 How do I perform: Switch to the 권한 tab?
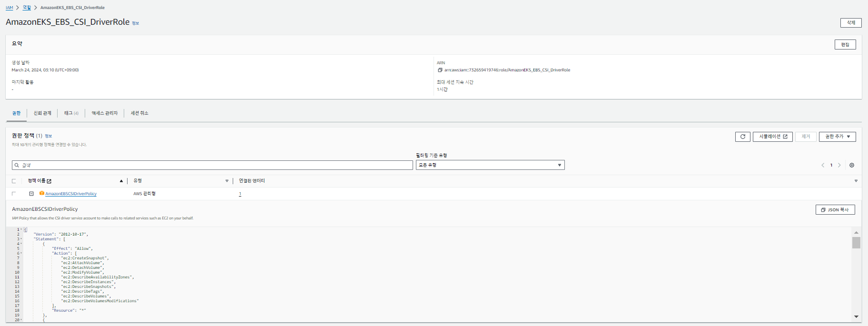[17, 113]
